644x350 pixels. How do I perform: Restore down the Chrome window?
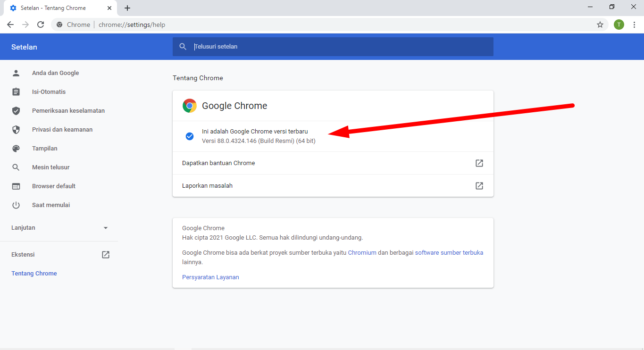[612, 7]
